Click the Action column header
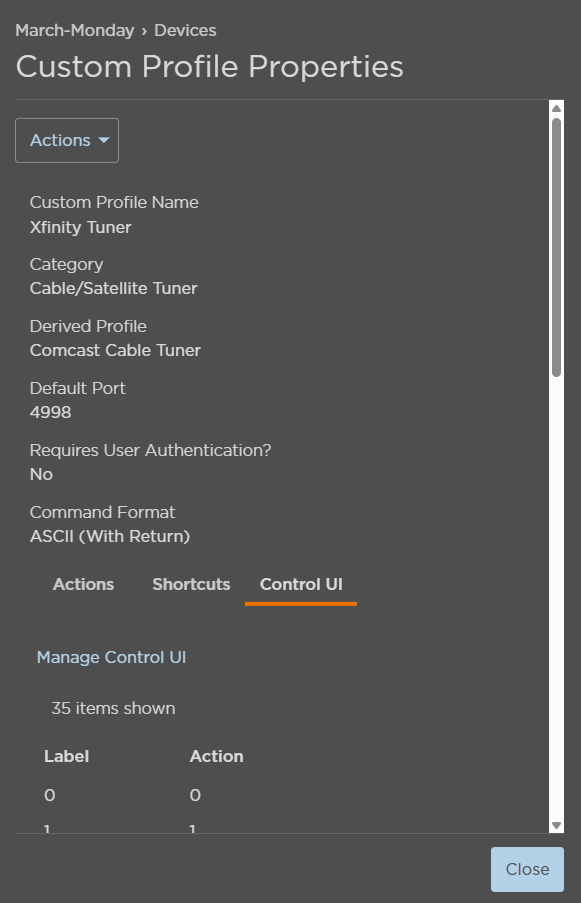 [x=216, y=756]
